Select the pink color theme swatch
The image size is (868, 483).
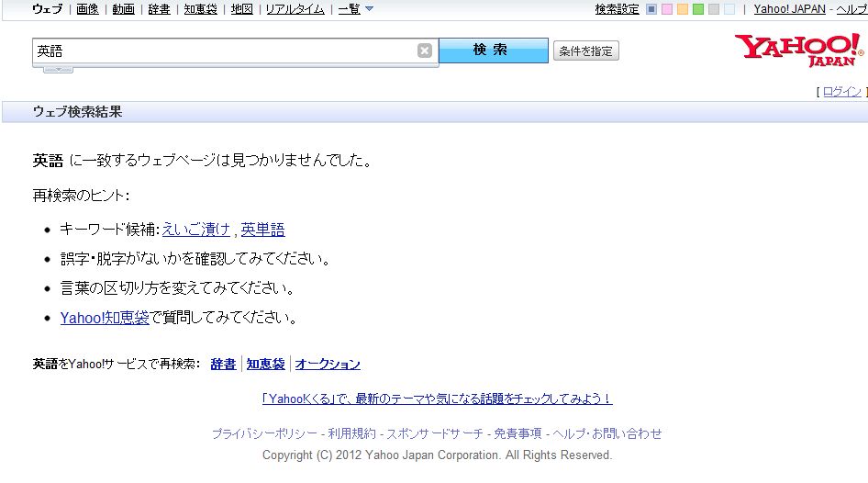[667, 9]
